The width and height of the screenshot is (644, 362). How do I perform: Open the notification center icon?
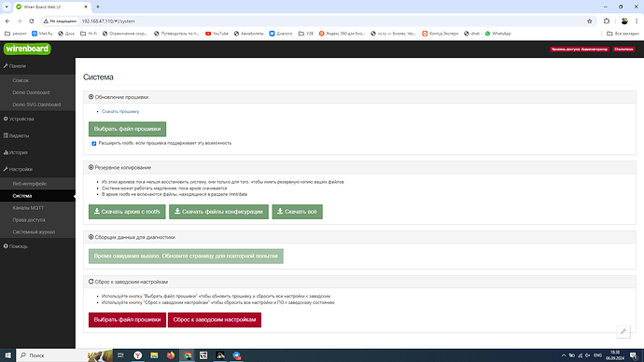(x=634, y=355)
